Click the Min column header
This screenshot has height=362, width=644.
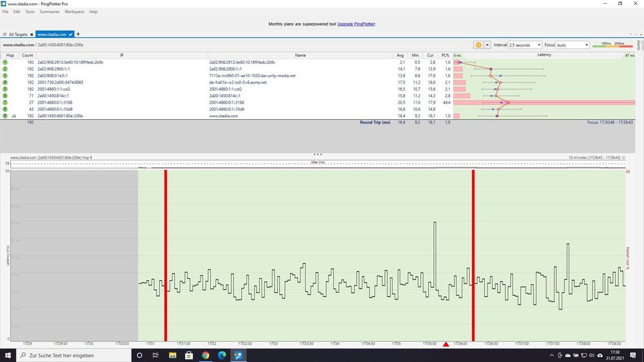click(415, 55)
